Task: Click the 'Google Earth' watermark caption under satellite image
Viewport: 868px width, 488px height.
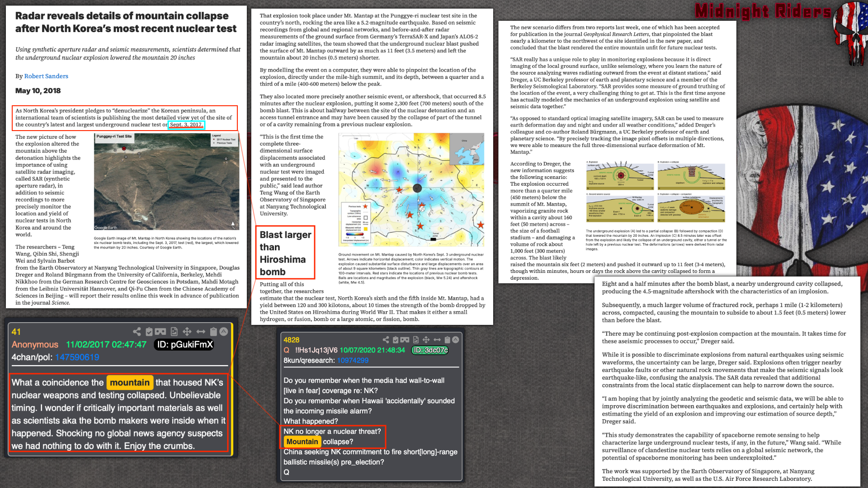Action: pos(106,228)
